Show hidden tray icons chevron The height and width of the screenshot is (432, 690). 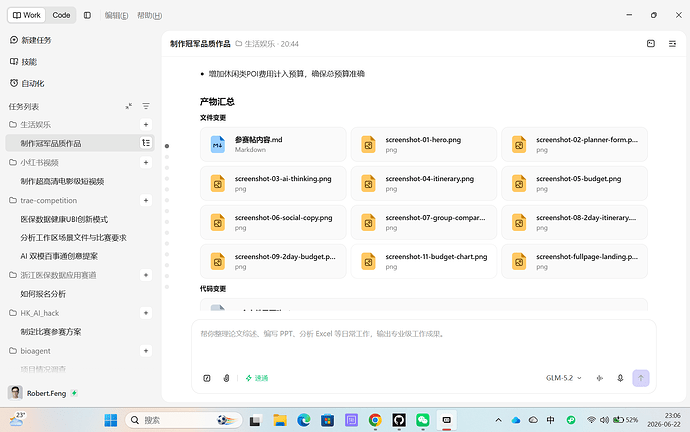tap(498, 420)
